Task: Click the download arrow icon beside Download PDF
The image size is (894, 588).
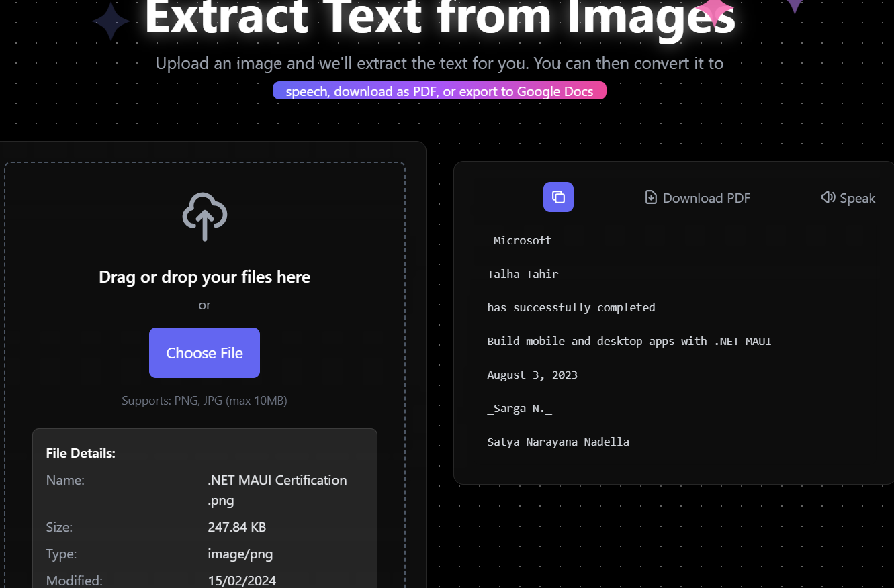Action: tap(651, 197)
